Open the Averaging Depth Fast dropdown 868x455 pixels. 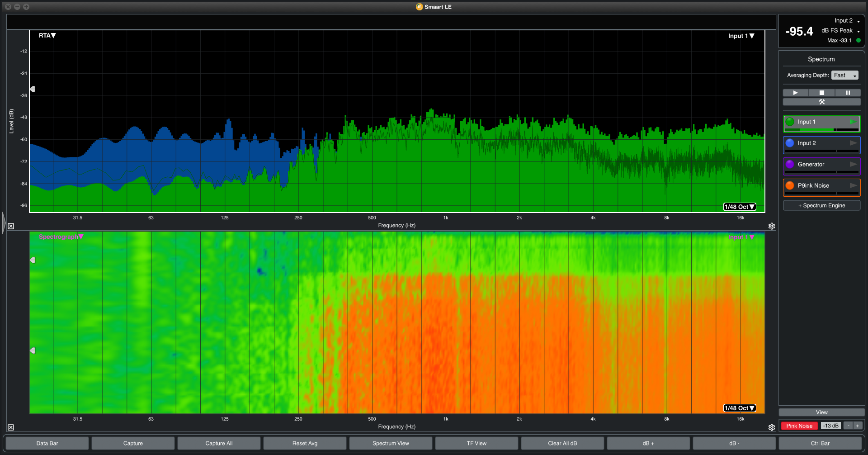point(845,76)
